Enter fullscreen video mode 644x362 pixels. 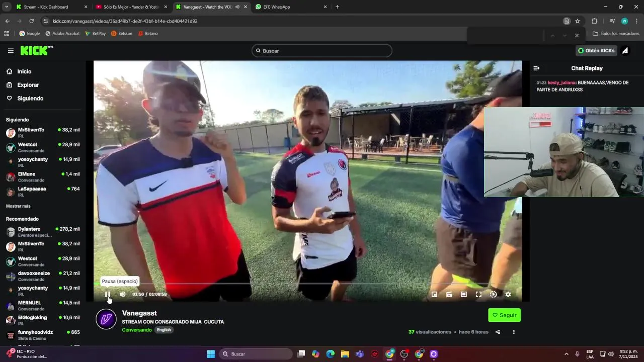pos(478,295)
